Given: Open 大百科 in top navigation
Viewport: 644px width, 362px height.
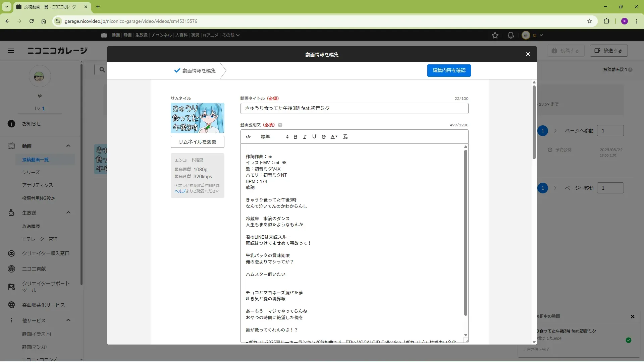Looking at the screenshot, I should coord(181,35).
